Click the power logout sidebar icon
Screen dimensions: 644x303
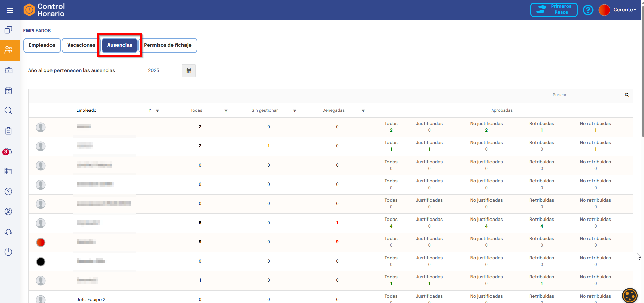9,252
